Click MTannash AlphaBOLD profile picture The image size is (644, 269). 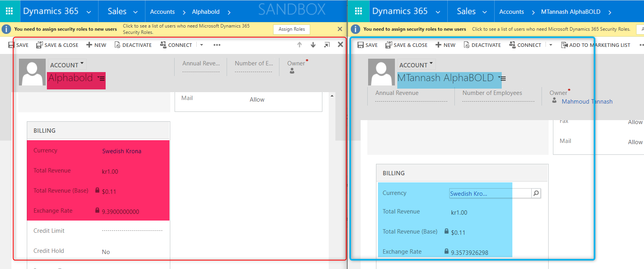tap(382, 72)
